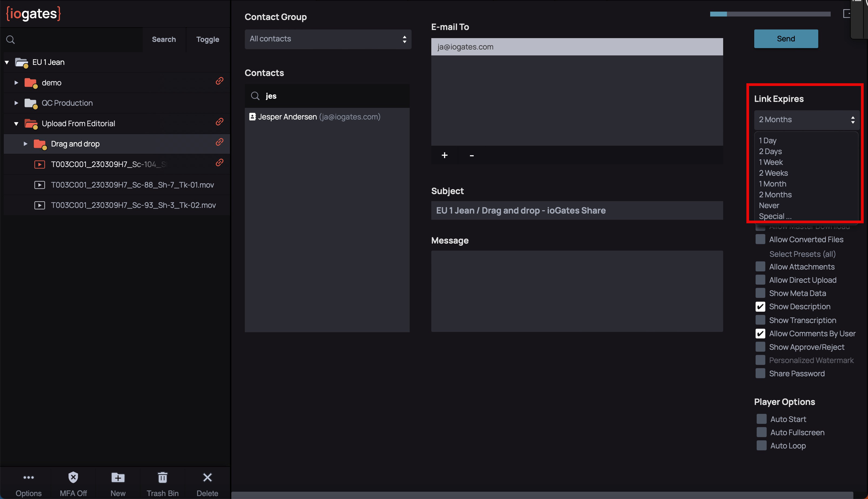Screen dimensions: 868x499
Task: Disable the Show Description checkbox
Action: pyautogui.click(x=760, y=306)
